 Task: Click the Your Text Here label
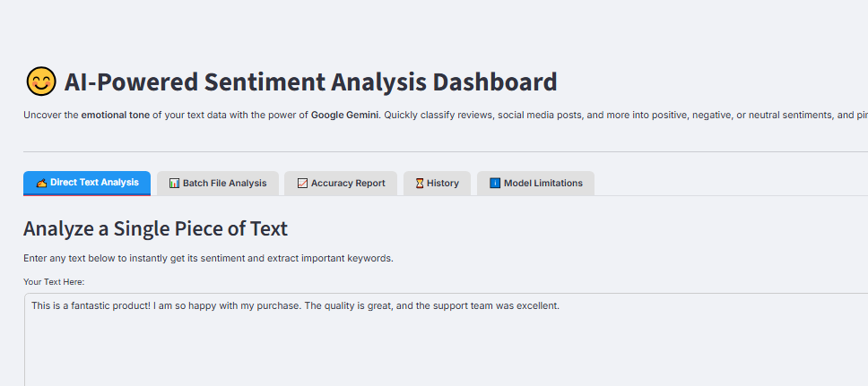click(x=54, y=282)
